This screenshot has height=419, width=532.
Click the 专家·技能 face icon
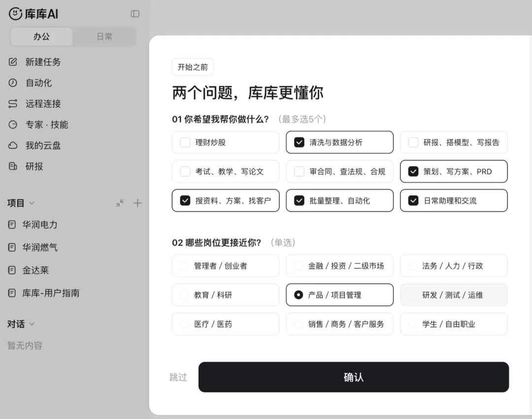point(12,125)
